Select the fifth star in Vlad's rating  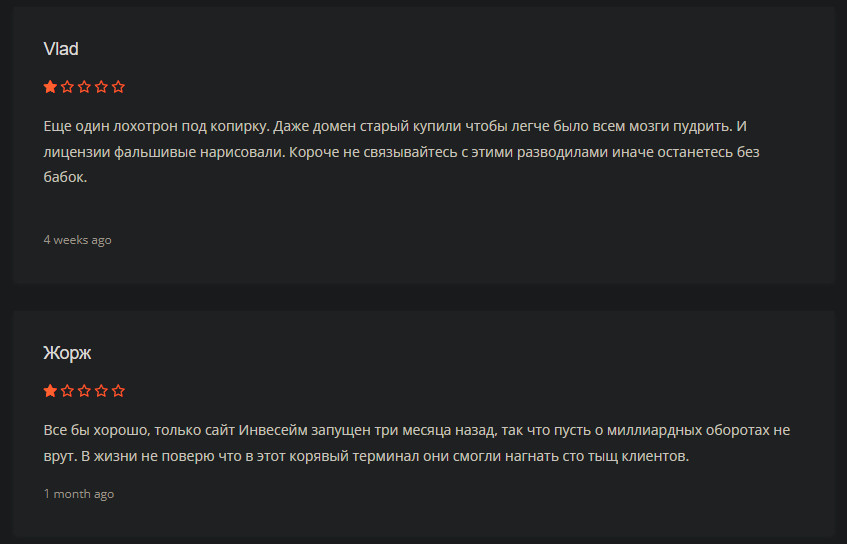click(x=118, y=87)
